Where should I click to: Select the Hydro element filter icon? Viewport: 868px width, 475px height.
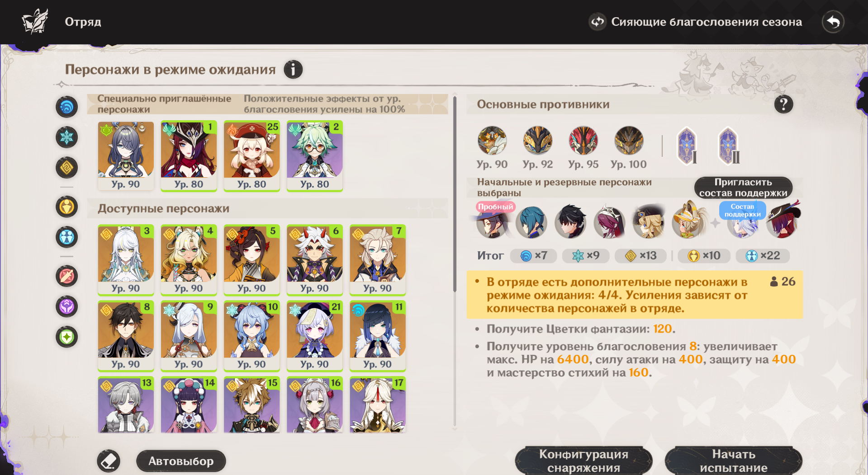(67, 107)
